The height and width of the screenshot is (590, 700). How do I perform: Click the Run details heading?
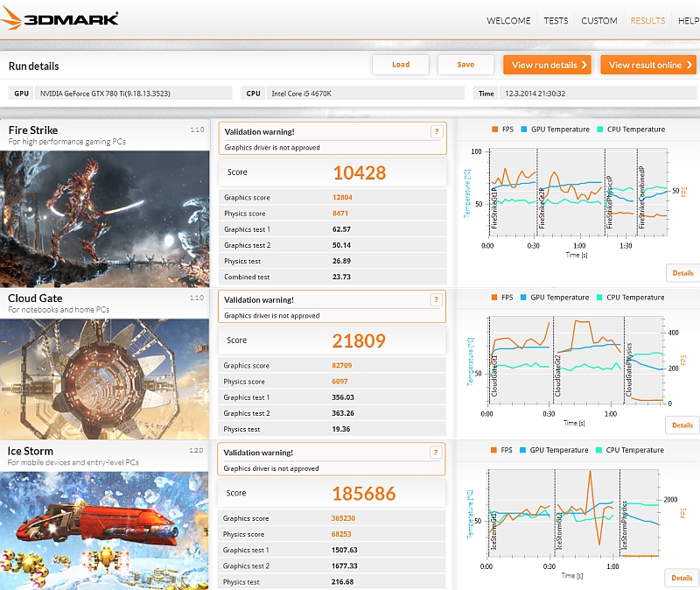(x=33, y=67)
